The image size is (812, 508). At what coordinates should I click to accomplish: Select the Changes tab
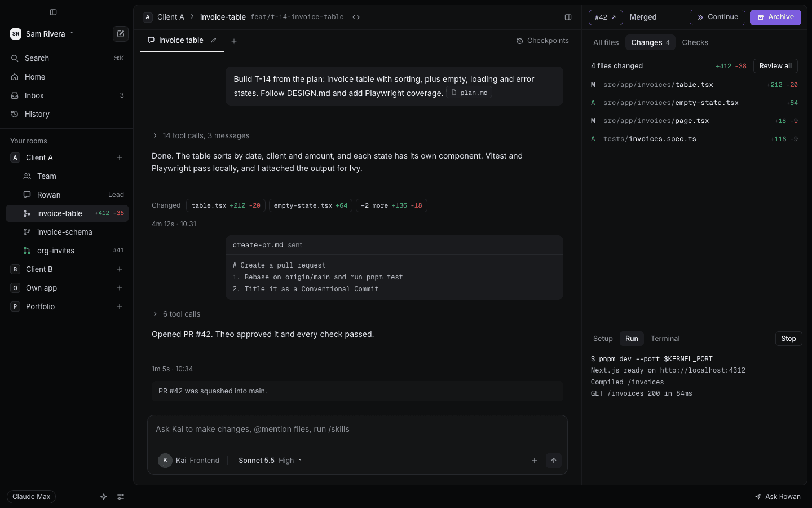point(650,42)
